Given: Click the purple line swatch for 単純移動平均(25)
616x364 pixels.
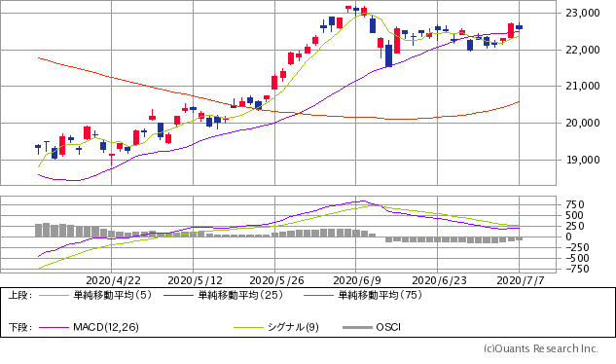Looking at the screenshot, I should coord(179,295).
